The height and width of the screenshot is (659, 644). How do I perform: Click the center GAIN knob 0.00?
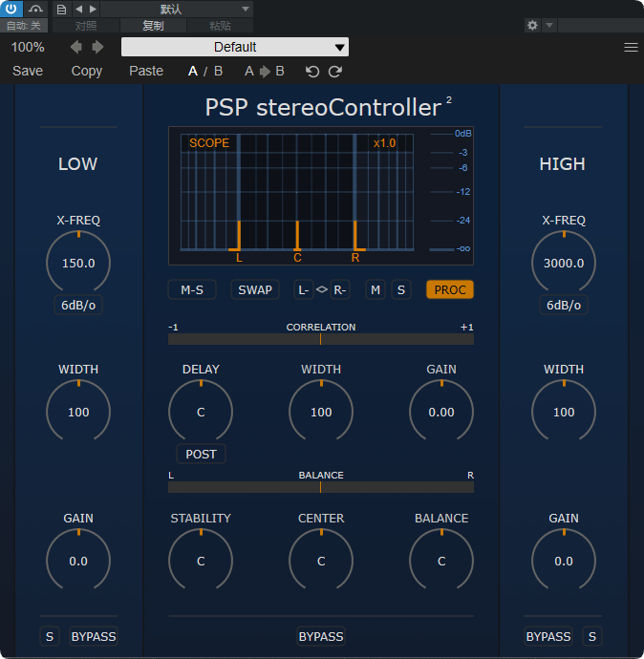coord(441,412)
